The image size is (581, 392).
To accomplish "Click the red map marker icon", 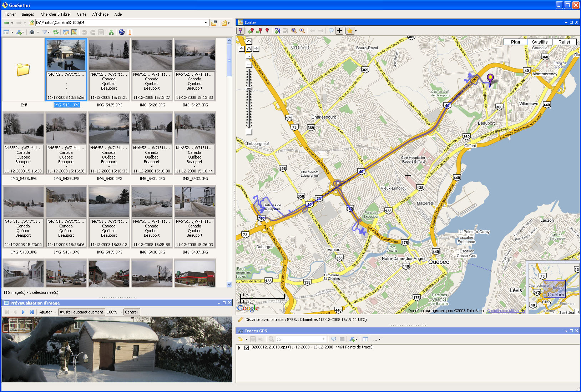I will [x=267, y=31].
